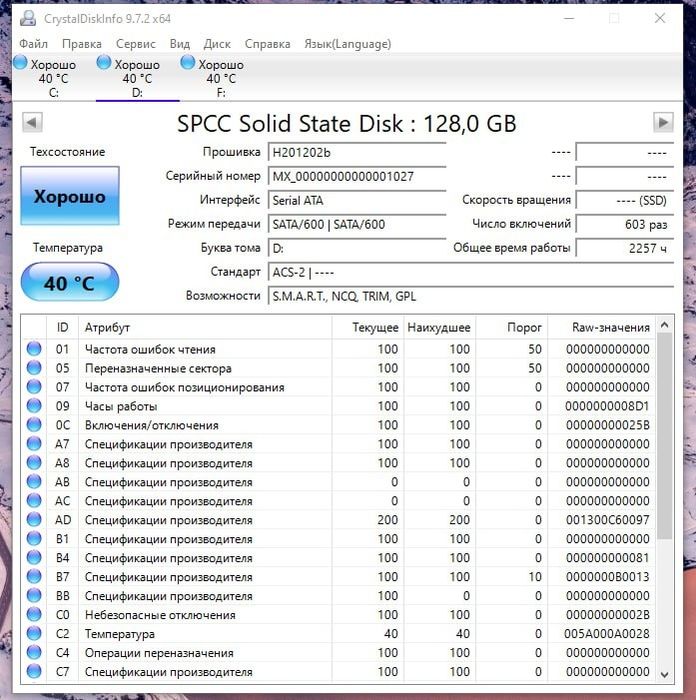Select row Операции переназначения
This screenshot has width=696, height=700.
click(x=338, y=653)
